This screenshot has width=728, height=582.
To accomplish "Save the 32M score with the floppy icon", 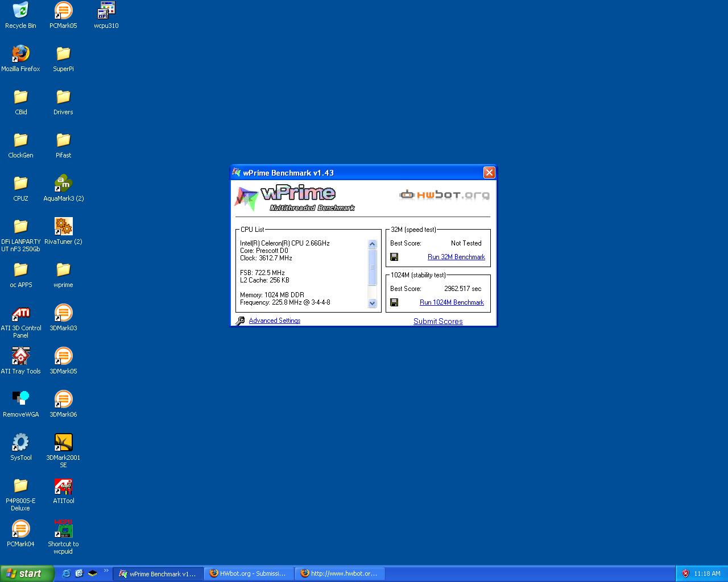I will point(394,257).
